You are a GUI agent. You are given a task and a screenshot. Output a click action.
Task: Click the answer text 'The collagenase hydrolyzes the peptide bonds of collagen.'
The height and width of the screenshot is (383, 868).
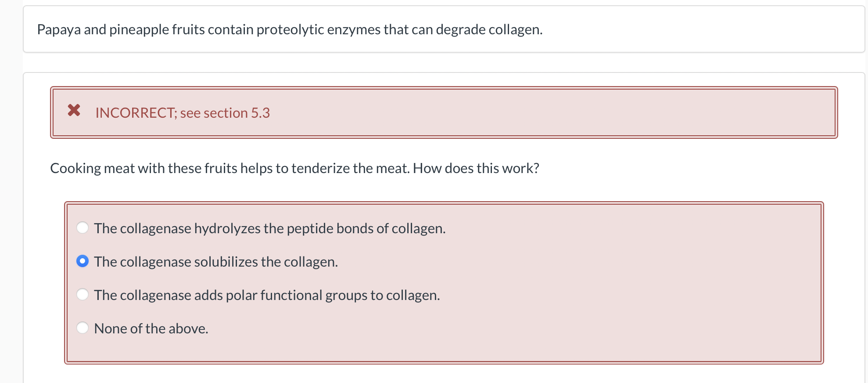click(x=269, y=228)
